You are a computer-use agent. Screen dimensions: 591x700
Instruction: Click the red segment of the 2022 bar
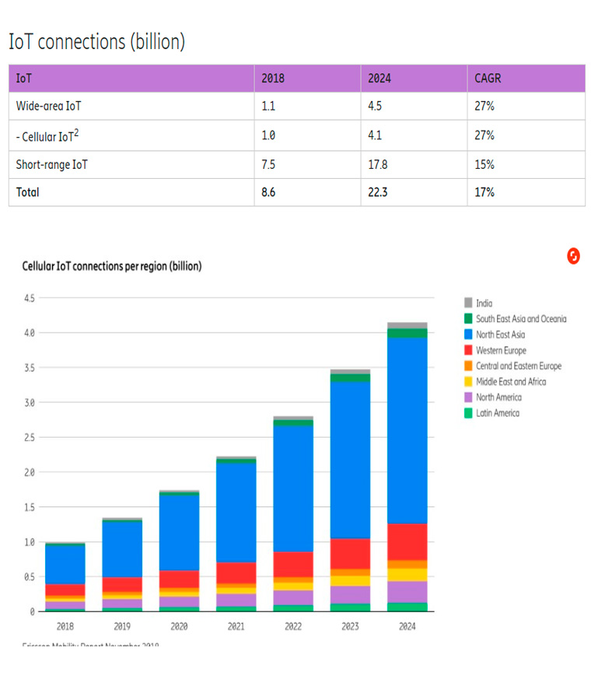click(x=292, y=564)
